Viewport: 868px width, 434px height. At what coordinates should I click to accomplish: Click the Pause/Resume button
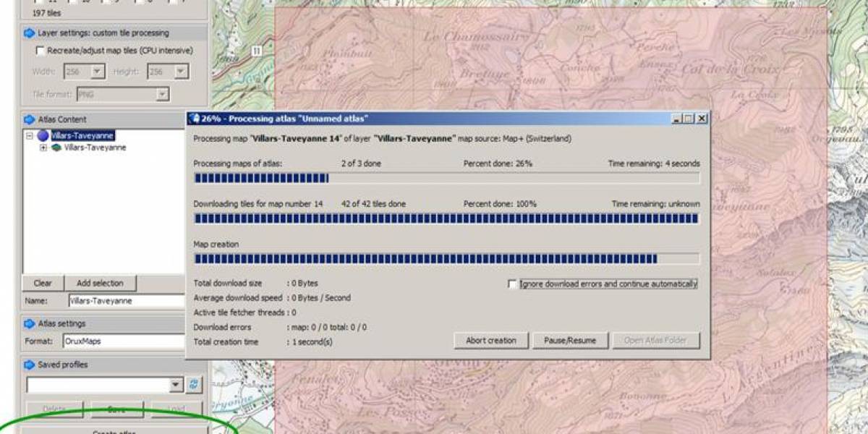[570, 341]
